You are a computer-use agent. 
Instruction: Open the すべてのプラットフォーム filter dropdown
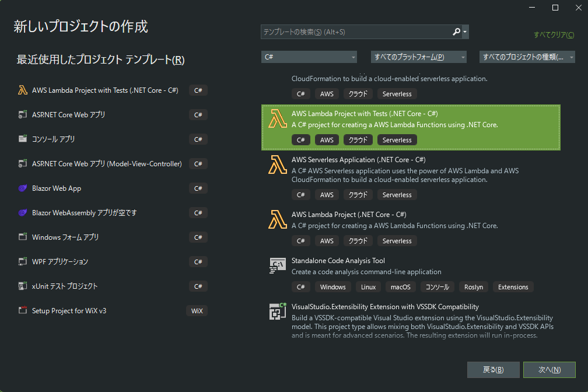(418, 57)
